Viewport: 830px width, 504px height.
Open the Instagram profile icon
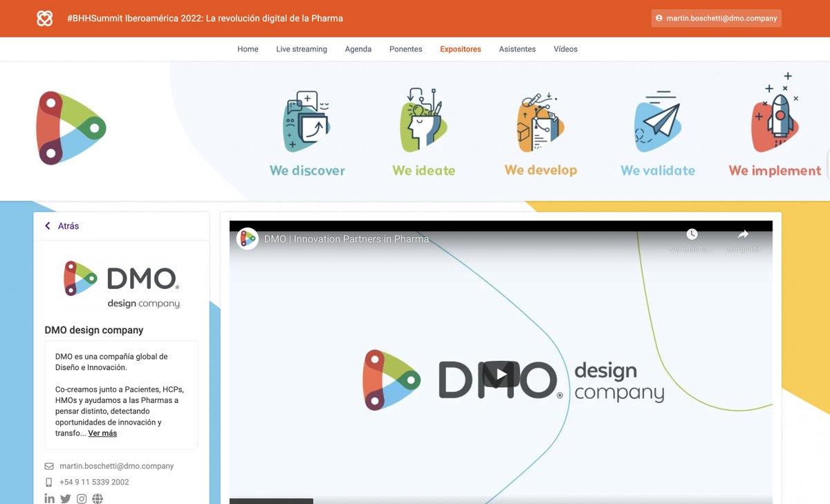pos(82,498)
